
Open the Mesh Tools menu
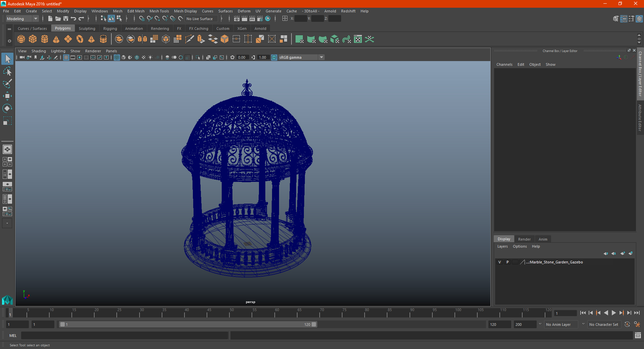159,11
